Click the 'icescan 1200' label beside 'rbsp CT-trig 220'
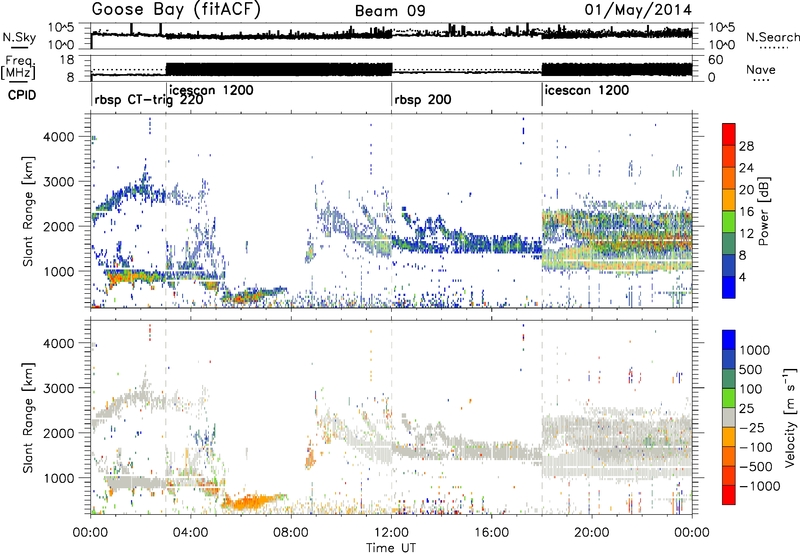The width and height of the screenshot is (800, 554). tap(211, 90)
